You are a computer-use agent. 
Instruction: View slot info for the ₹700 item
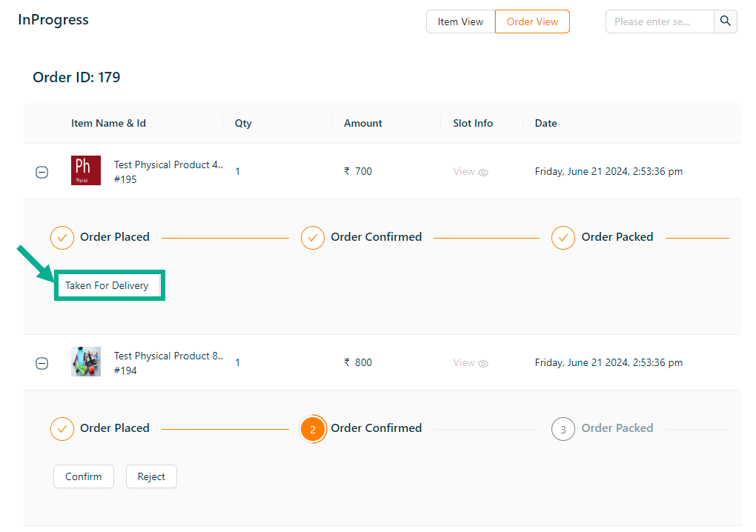[x=471, y=172]
